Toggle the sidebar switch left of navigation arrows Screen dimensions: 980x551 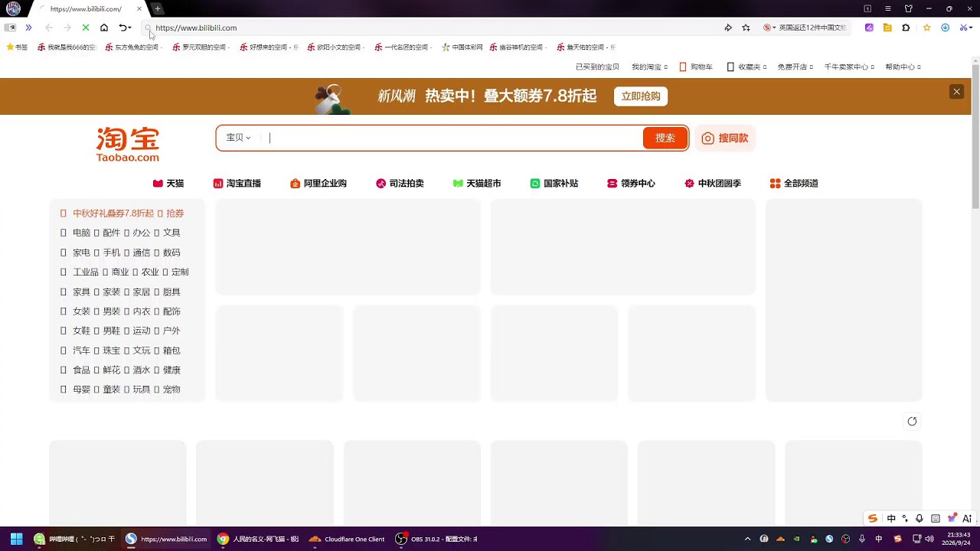[x=10, y=28]
